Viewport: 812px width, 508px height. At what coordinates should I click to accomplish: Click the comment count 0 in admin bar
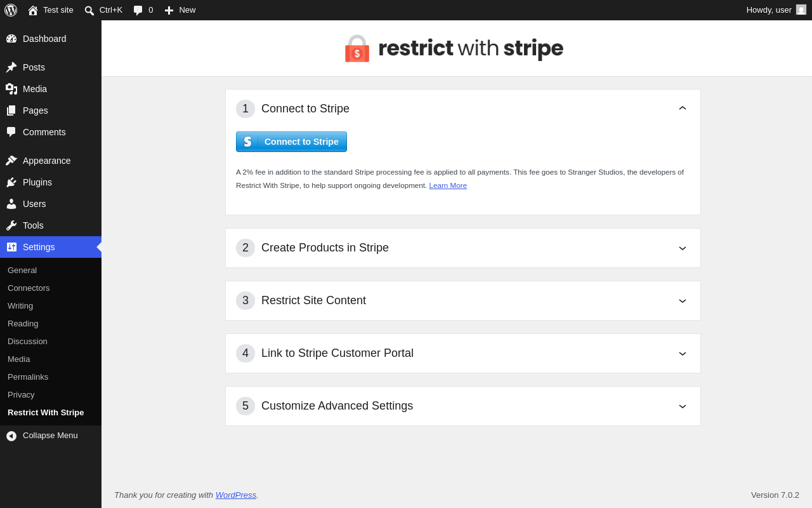point(151,10)
